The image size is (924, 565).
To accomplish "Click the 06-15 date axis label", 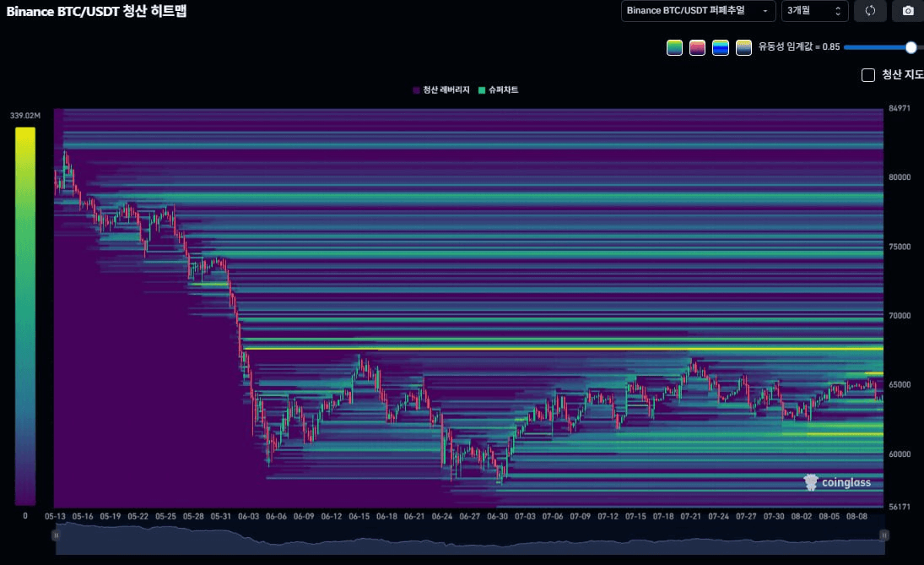I will [x=359, y=516].
